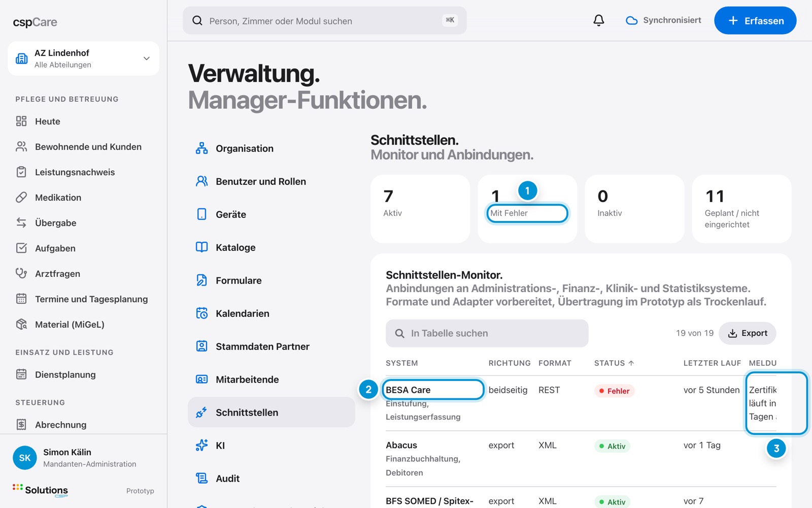Click the Material (MiGeL) package icon

click(21, 324)
